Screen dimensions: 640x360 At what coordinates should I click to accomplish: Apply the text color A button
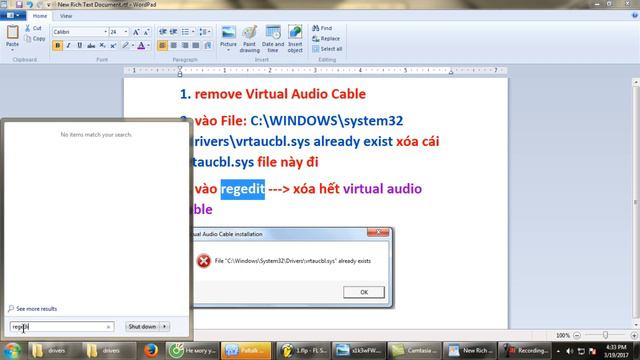pyautogui.click(x=141, y=45)
